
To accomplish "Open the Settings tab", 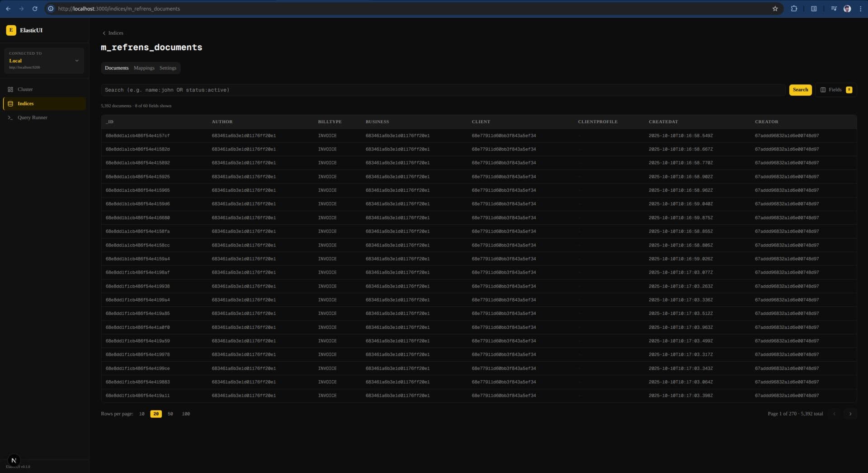I will [167, 68].
